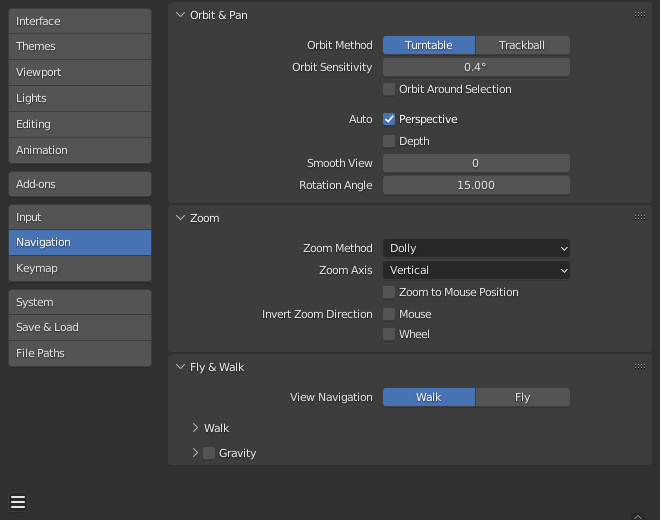
Task: Enable Orbit Around Selection checkbox
Action: [x=389, y=89]
